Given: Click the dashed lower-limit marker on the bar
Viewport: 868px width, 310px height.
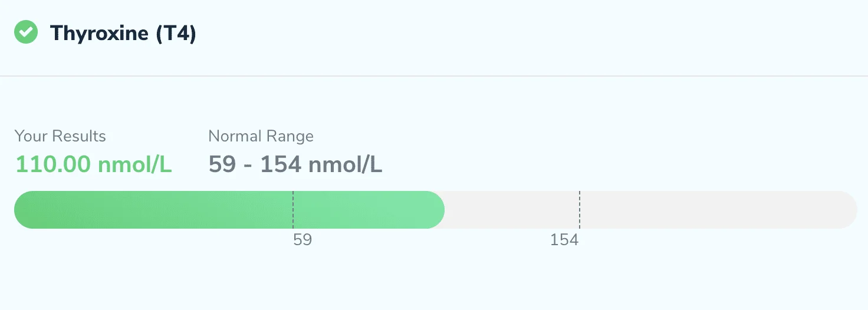Looking at the screenshot, I should coord(293,210).
